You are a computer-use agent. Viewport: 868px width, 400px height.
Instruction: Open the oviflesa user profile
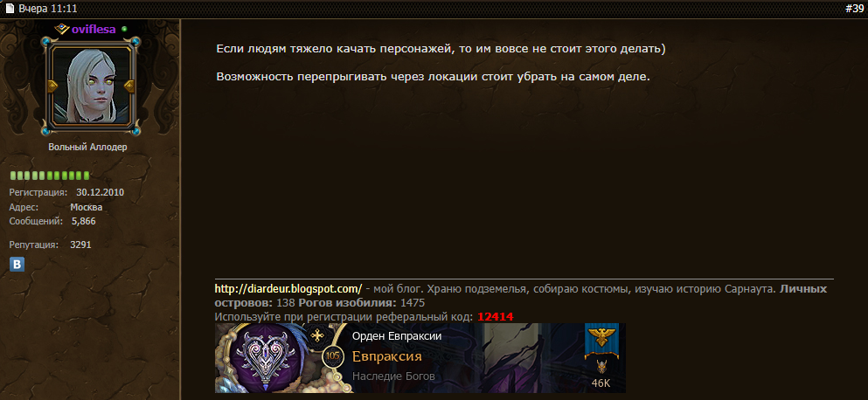[x=94, y=30]
